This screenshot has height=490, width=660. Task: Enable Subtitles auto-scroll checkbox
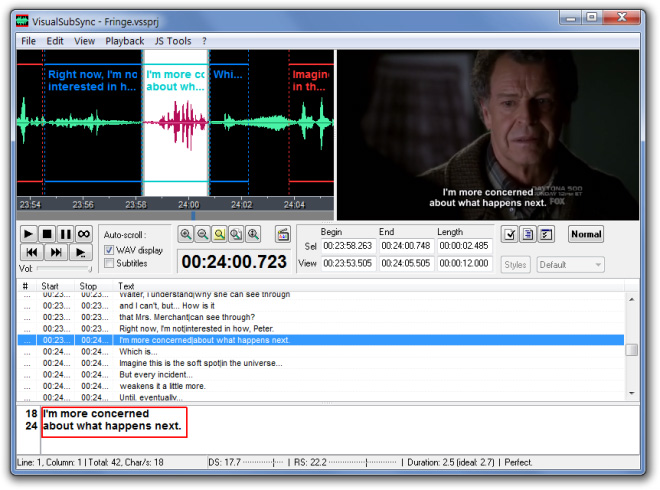pyautogui.click(x=109, y=263)
